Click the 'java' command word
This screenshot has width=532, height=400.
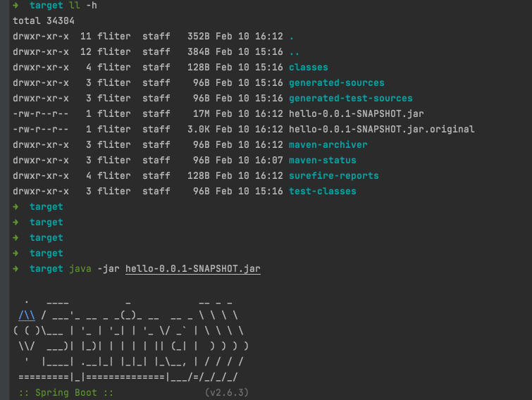(x=80, y=269)
